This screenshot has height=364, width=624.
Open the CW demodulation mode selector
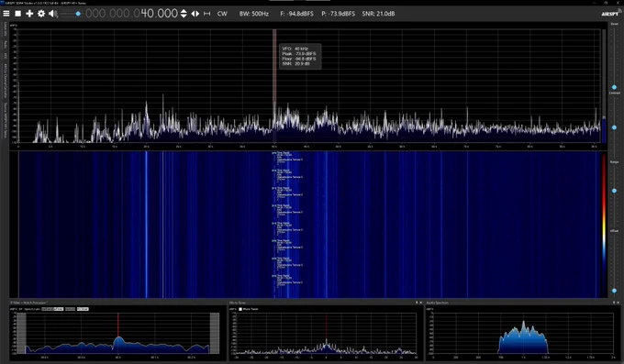click(222, 14)
